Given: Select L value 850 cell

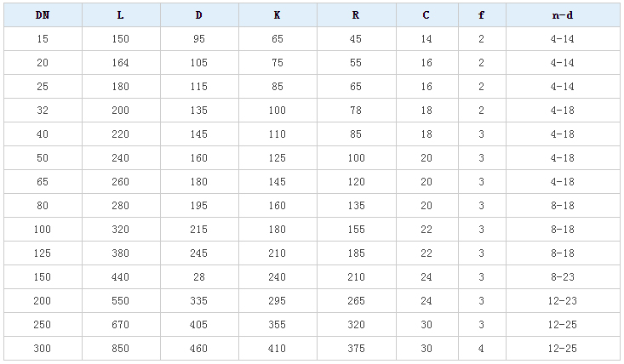Looking at the screenshot, I should [120, 349].
